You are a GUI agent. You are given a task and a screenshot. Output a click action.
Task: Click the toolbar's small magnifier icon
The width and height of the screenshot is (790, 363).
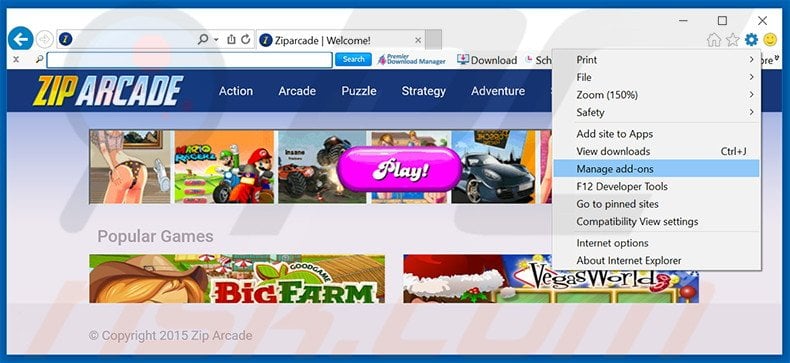tap(39, 59)
